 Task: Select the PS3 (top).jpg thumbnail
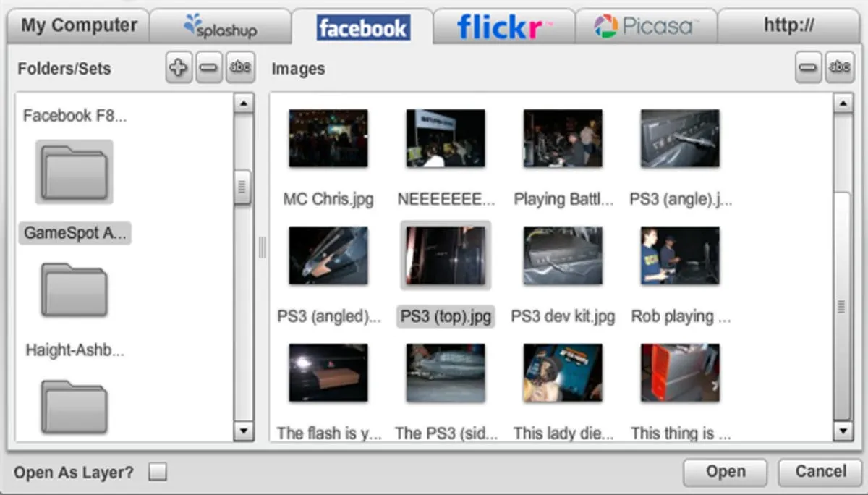coord(446,255)
